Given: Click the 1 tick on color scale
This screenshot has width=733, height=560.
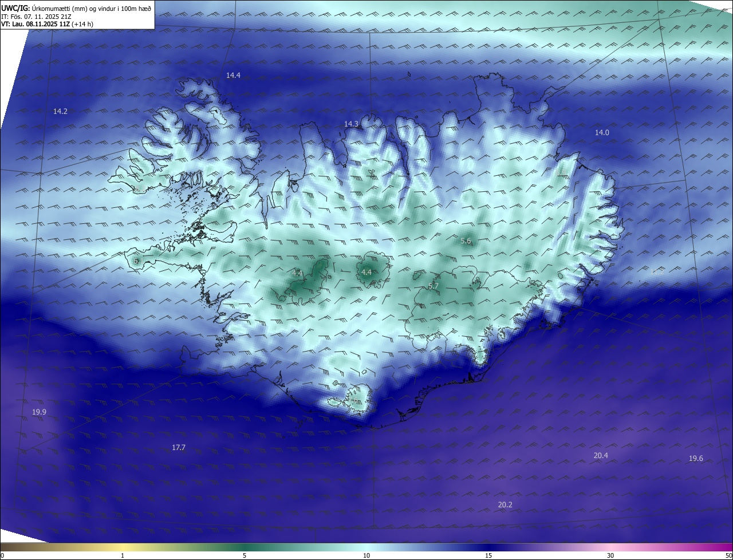Looking at the screenshot, I should click(x=123, y=555).
